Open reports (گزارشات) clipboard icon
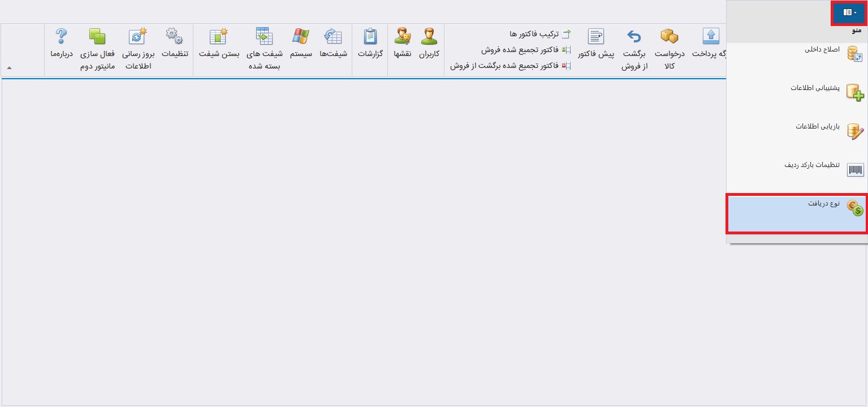 pyautogui.click(x=370, y=37)
